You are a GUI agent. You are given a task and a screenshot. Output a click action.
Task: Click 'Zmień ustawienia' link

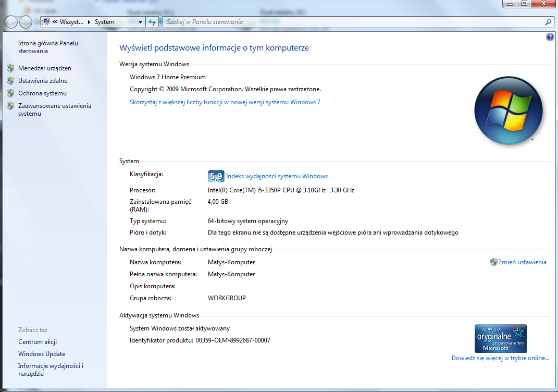click(x=522, y=262)
